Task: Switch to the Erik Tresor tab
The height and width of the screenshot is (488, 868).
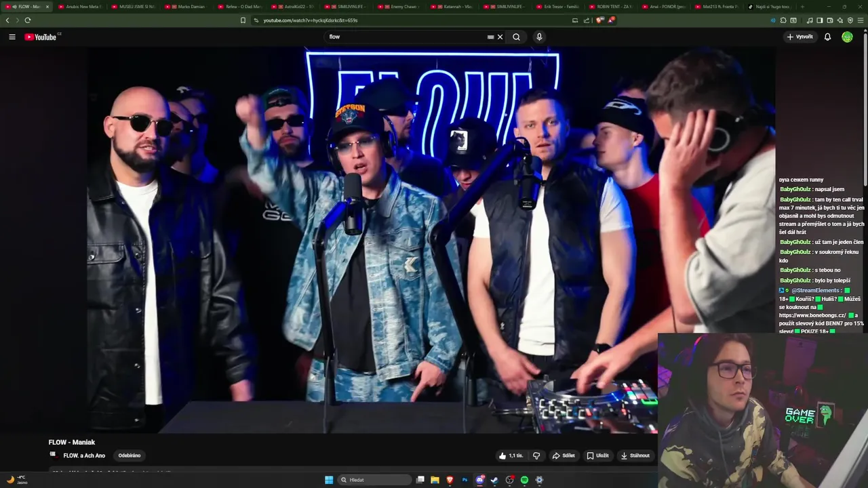Action: pos(559,7)
